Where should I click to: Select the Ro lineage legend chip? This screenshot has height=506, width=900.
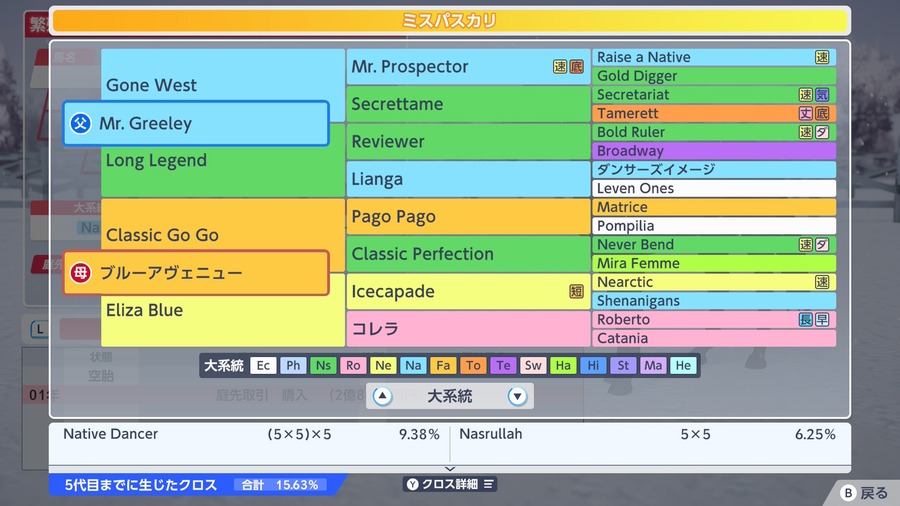(x=353, y=365)
